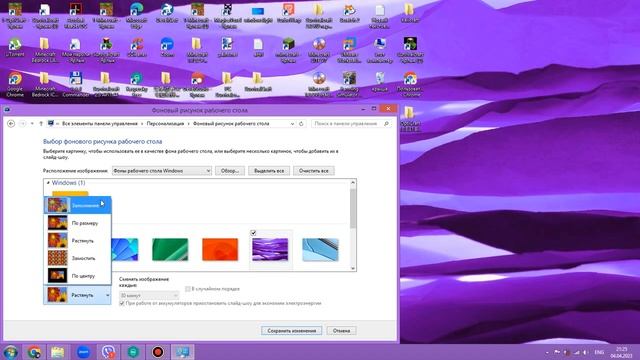Screen dimensions: 640x360
Task: Open the green round app on taskbar
Action: [x=133, y=352]
